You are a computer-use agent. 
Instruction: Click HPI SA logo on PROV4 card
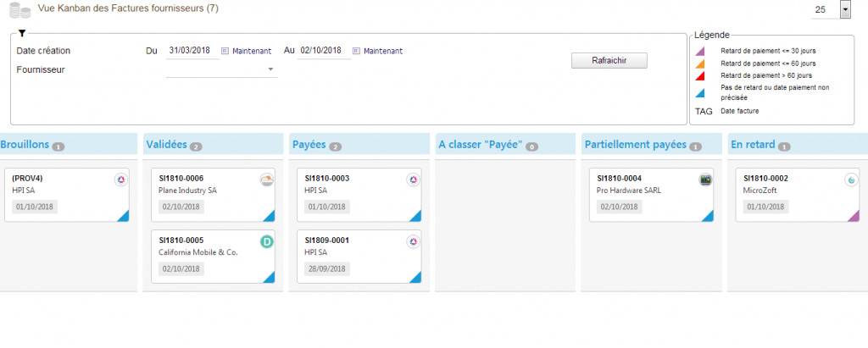tap(120, 180)
